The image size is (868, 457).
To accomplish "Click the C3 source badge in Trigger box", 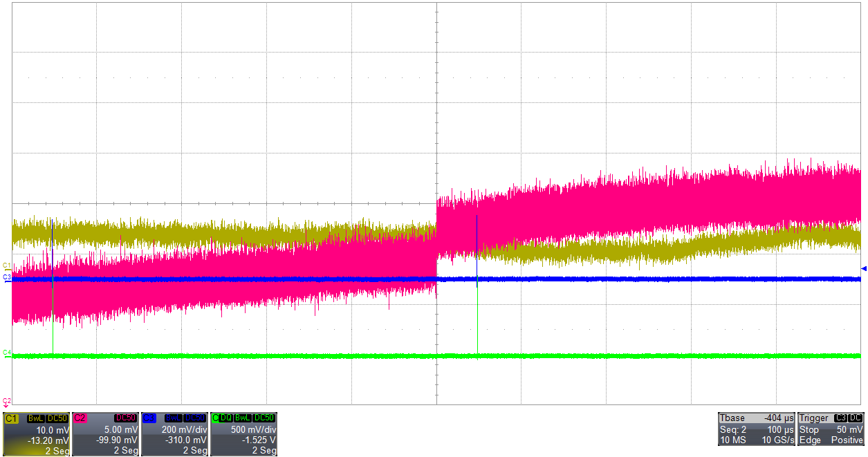I will pyautogui.click(x=840, y=418).
